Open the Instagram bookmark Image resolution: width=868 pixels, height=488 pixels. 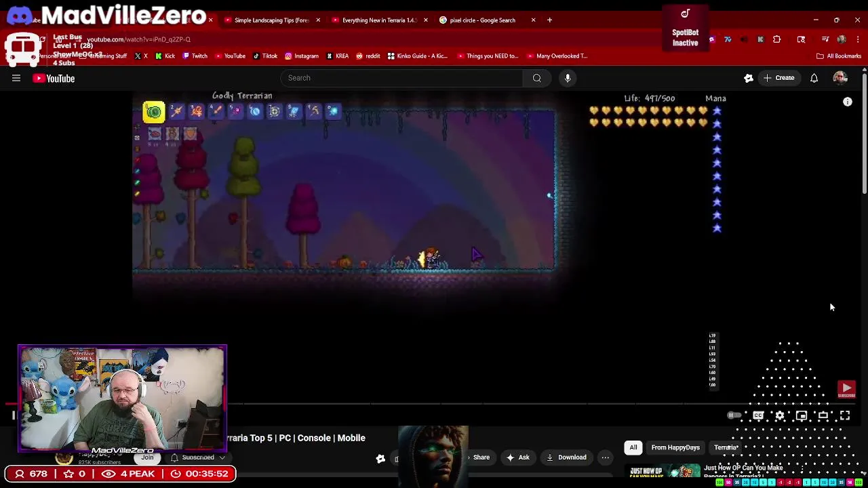[302, 56]
